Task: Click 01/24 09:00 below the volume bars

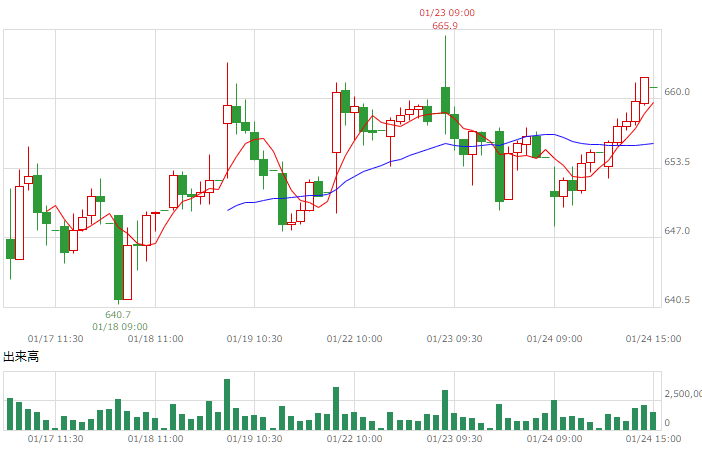Action: click(554, 439)
